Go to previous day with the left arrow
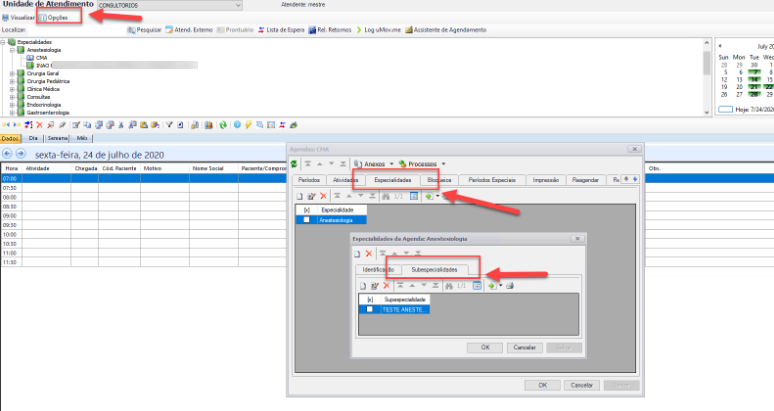The image size is (774, 411). 7,153
